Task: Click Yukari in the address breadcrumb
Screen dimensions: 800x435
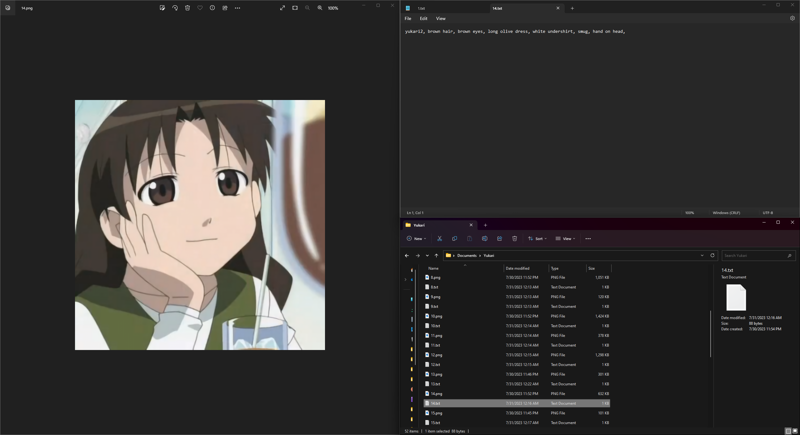Action: pos(489,255)
